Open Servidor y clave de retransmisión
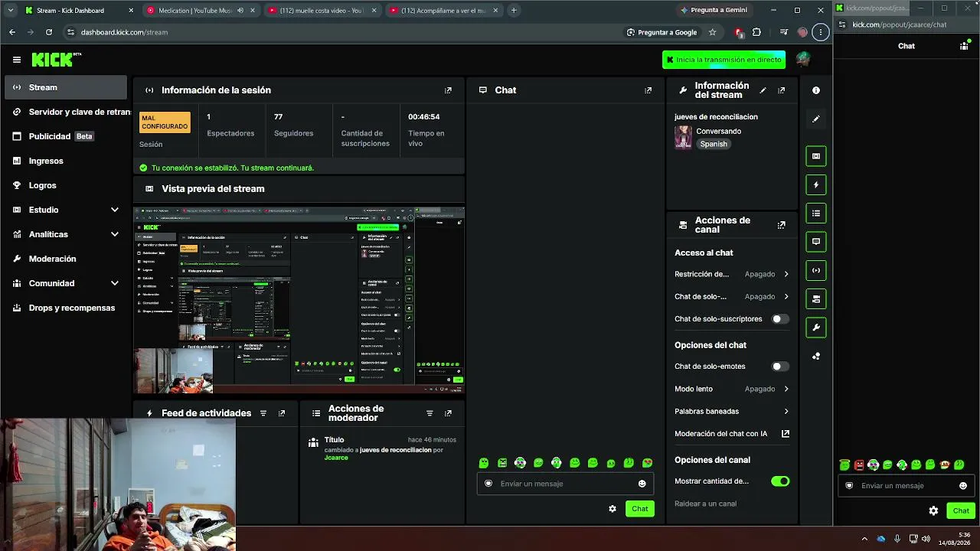The width and height of the screenshot is (980, 551). (67, 112)
